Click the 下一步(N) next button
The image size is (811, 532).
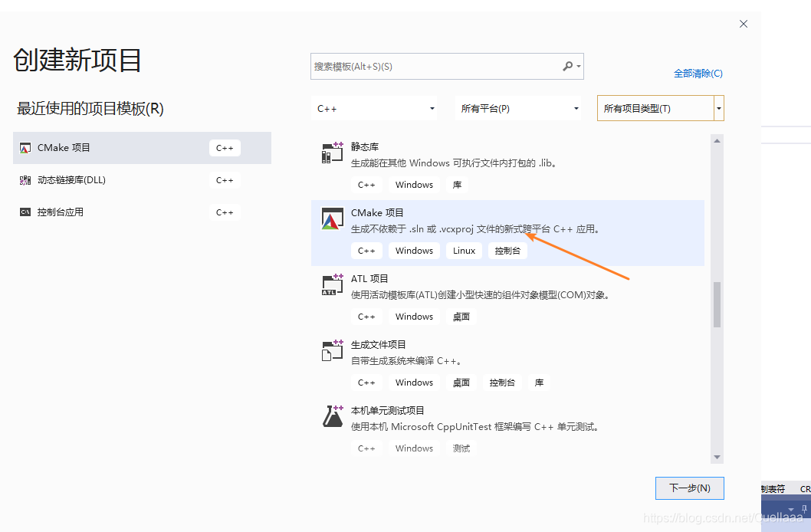tap(689, 488)
